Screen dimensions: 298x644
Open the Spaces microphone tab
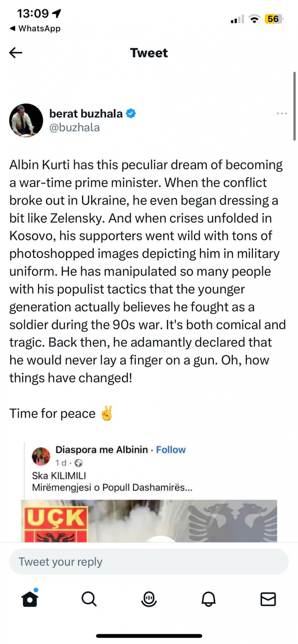point(149,599)
